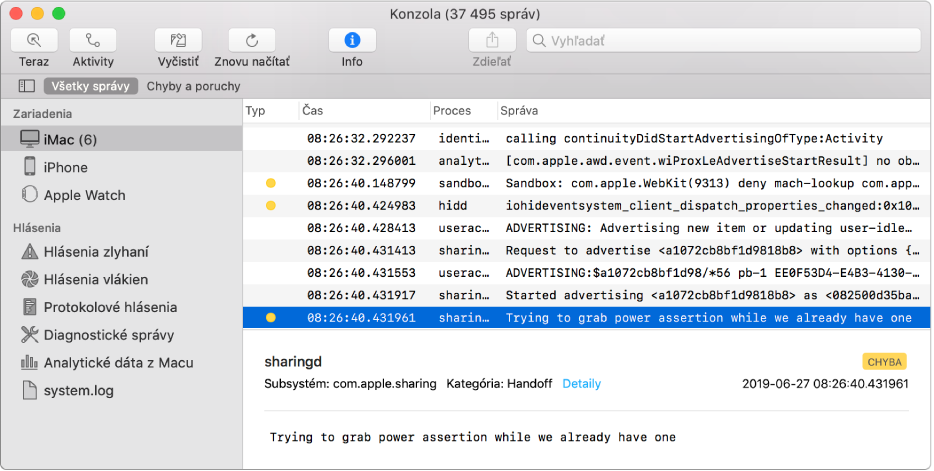Select the Started advertising row

tap(586, 295)
